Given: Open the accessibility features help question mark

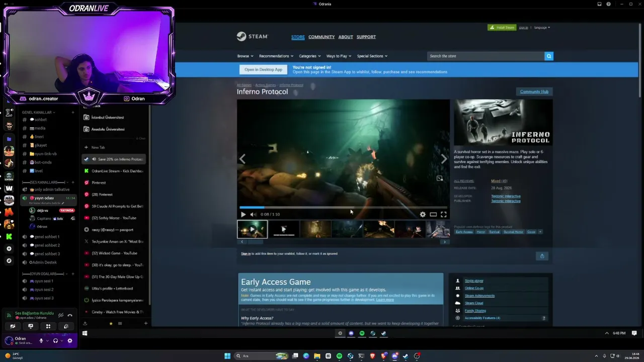Looking at the screenshot, I should [544, 318].
